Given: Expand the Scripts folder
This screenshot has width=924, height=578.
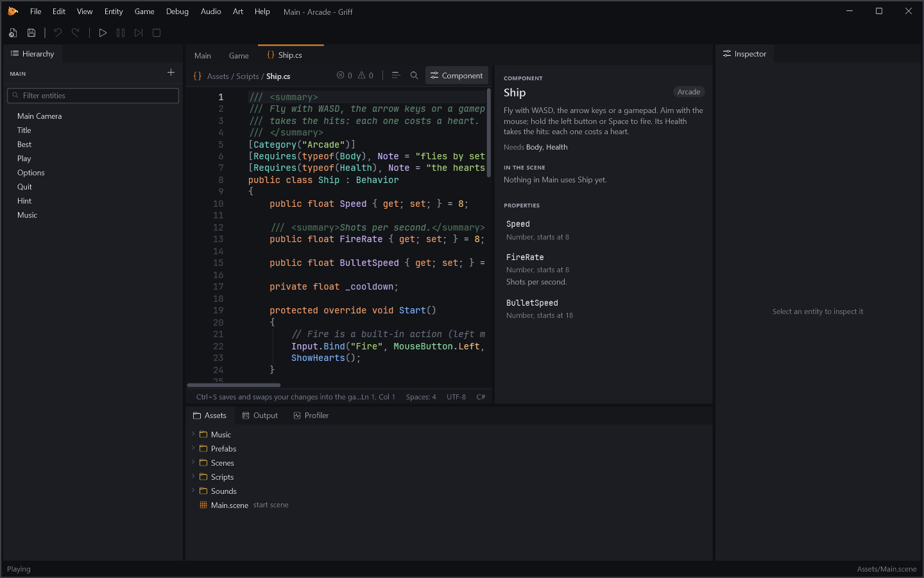Looking at the screenshot, I should coord(193,477).
